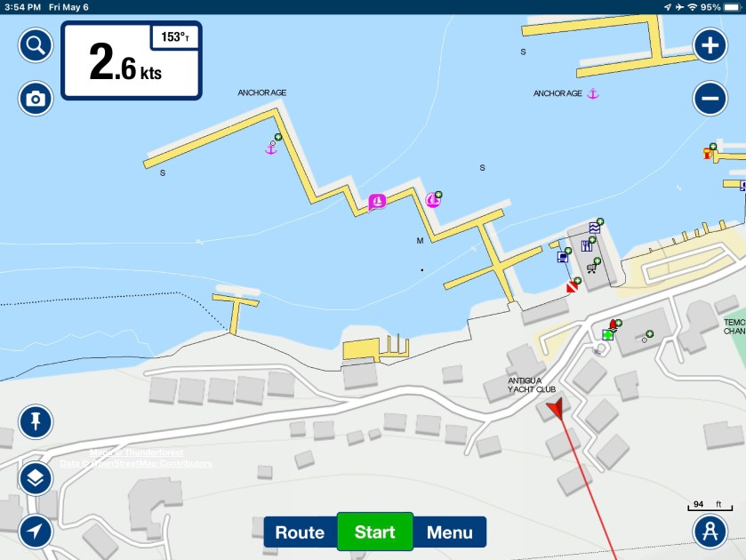Viewport: 746px width, 560px height.
Task: Open the search magnifier icon
Action: coord(36,45)
